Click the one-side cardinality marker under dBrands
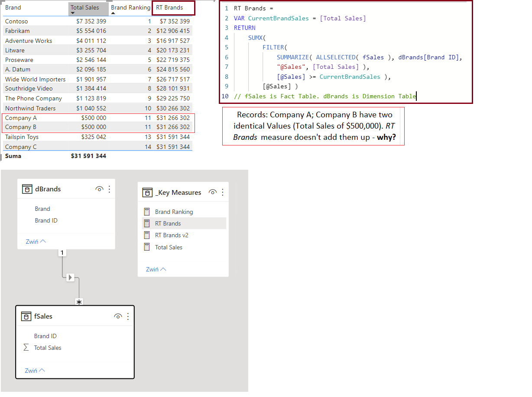This screenshot has height=397, width=532. click(x=62, y=252)
